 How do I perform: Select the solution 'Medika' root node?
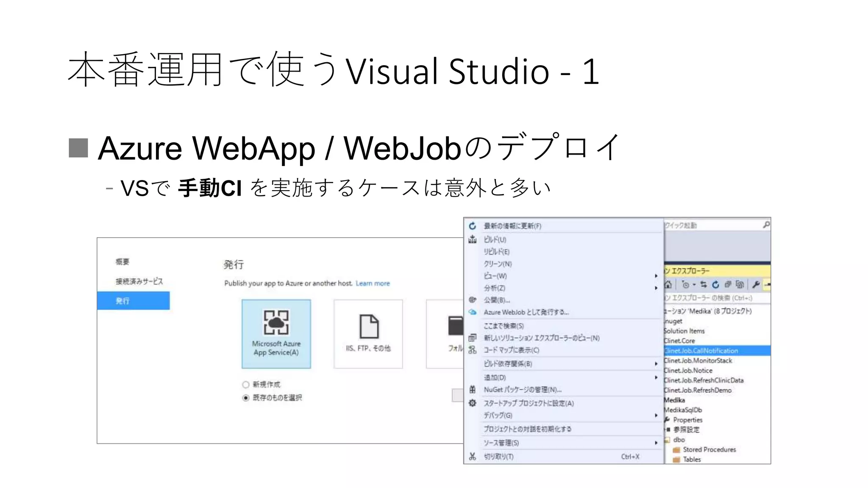(x=708, y=311)
